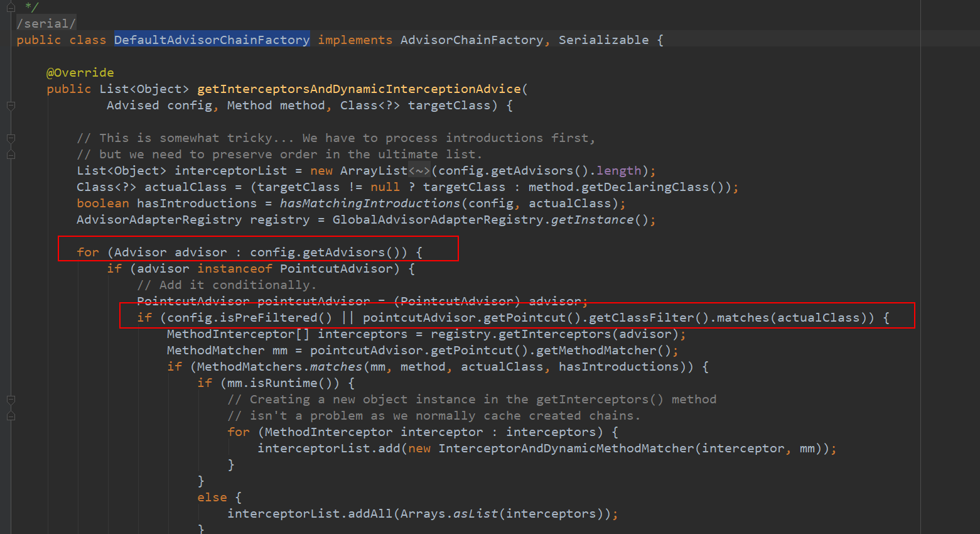This screenshot has width=980, height=534.
Task: Click 'for (Advisor advisor' loop keyword line
Action: tap(249, 252)
